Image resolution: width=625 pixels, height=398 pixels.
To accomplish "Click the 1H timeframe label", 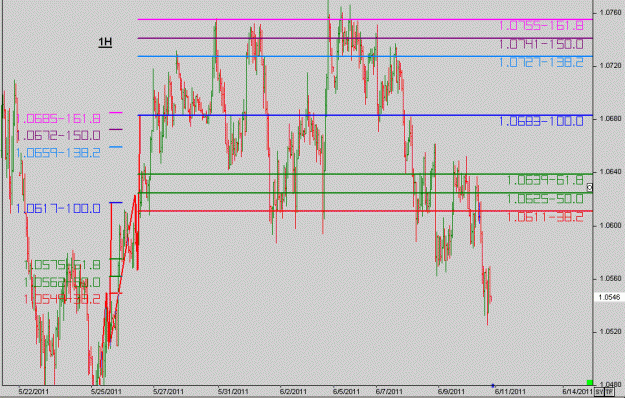I will [x=105, y=42].
